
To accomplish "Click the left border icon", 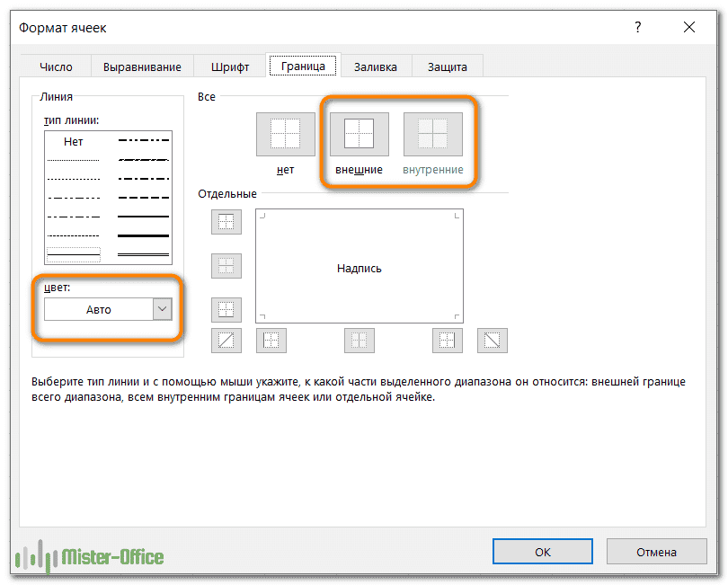I will click(271, 341).
